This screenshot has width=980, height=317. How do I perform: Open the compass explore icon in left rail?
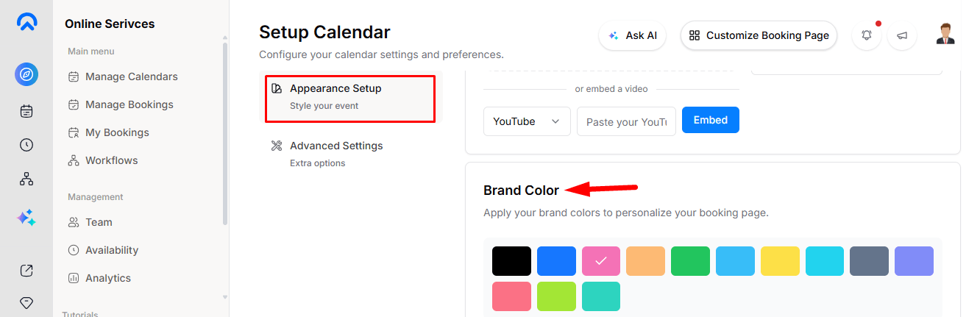click(26, 74)
